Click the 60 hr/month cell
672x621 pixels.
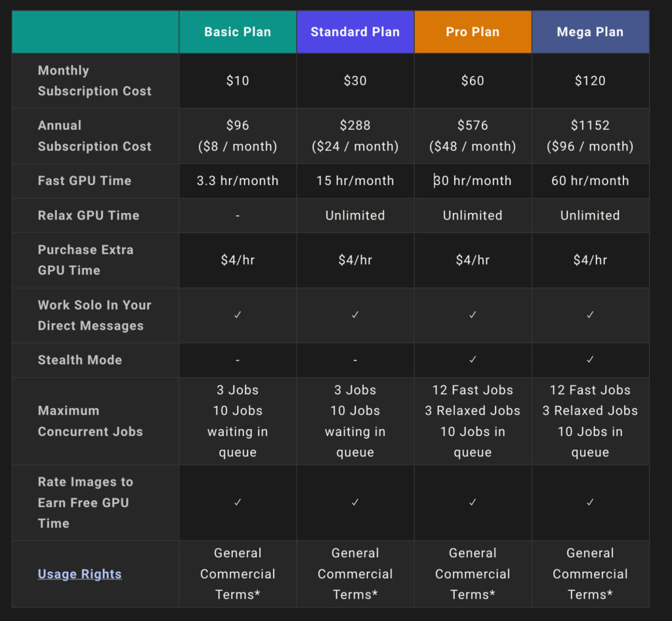click(x=590, y=181)
